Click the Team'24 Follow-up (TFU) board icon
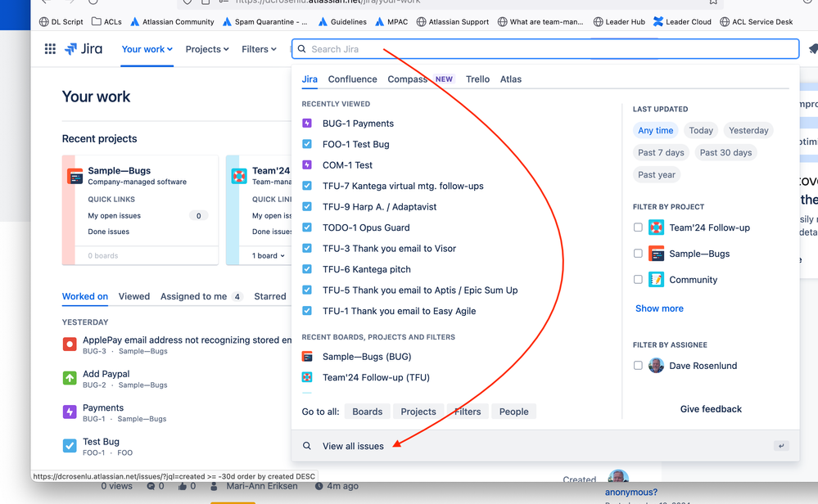Viewport: 818px width, 504px height. click(306, 377)
